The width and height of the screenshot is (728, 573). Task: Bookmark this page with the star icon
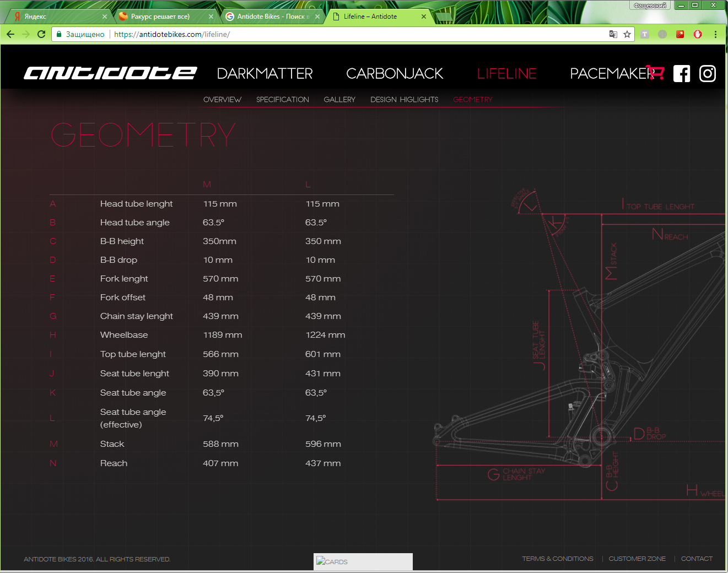pos(627,34)
